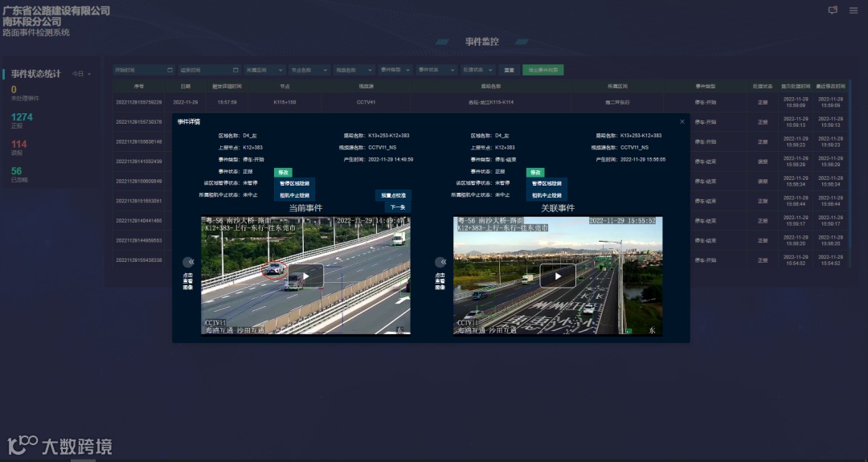868x462 pixels.
Task: Click the 下一条 next record button
Action: coord(398,207)
